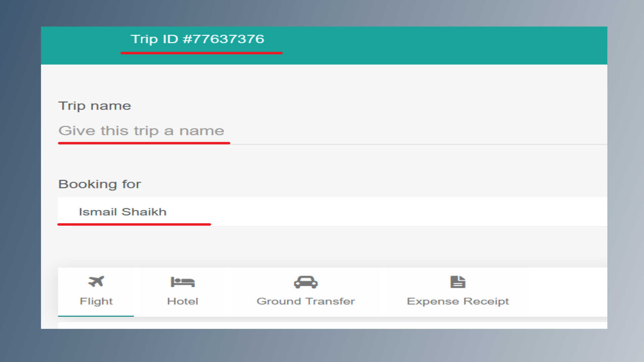
Task: Click the red underline beneath Ismail Shaikh
Action: (x=134, y=224)
